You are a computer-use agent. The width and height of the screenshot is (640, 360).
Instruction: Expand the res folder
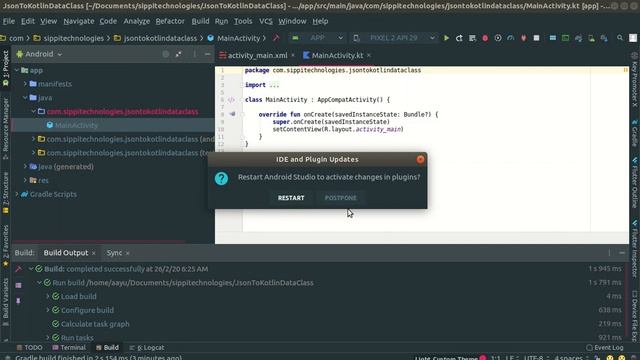[x=25, y=180]
